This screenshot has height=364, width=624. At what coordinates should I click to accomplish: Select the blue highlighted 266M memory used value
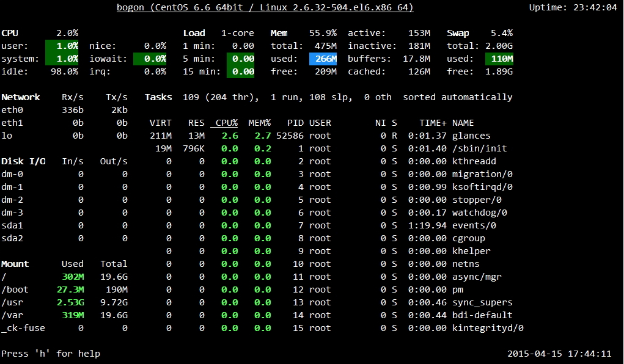point(323,59)
